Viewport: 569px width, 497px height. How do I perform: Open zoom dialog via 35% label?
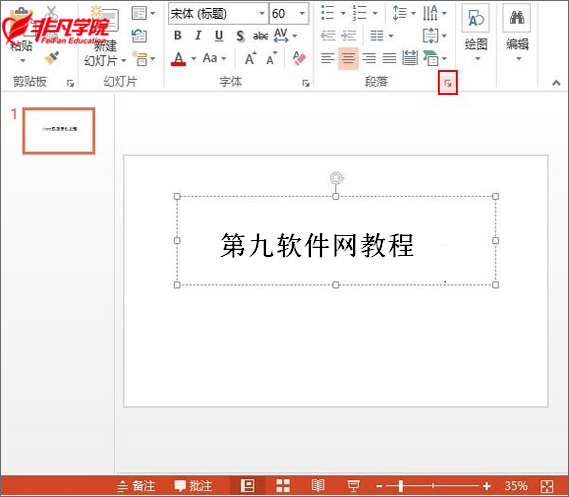tap(516, 486)
